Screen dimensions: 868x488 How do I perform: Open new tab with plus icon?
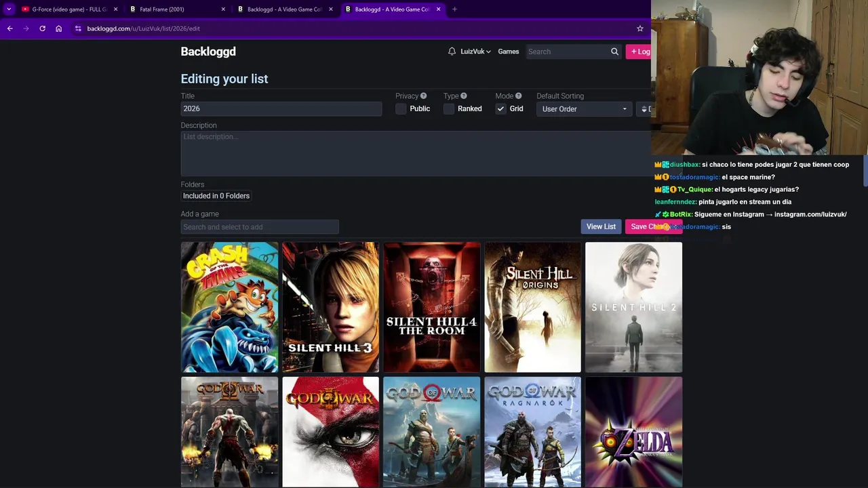pos(454,9)
